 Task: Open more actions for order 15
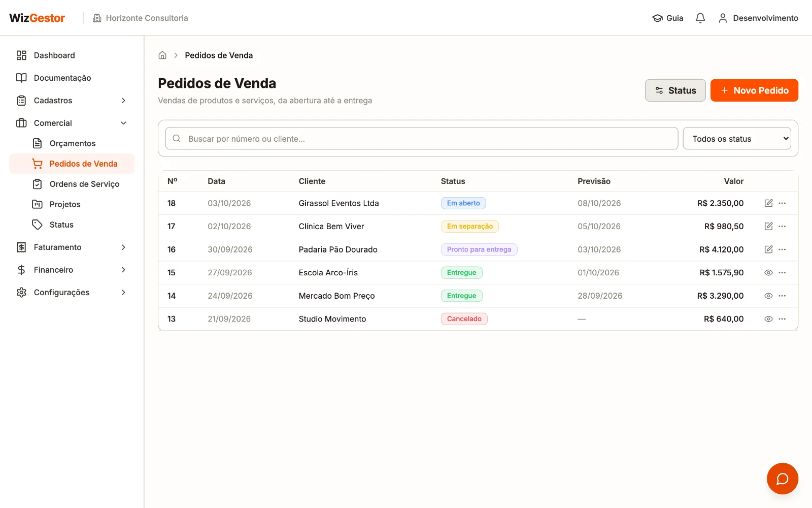[782, 273]
